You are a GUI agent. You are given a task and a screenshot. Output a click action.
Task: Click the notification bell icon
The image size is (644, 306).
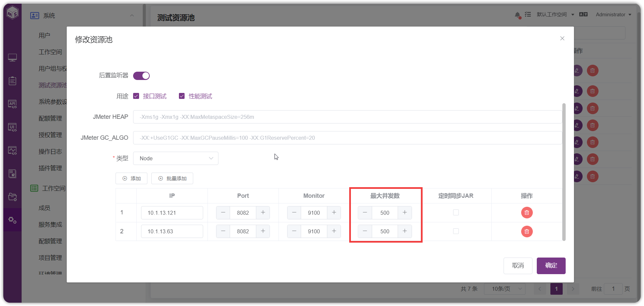pos(518,15)
